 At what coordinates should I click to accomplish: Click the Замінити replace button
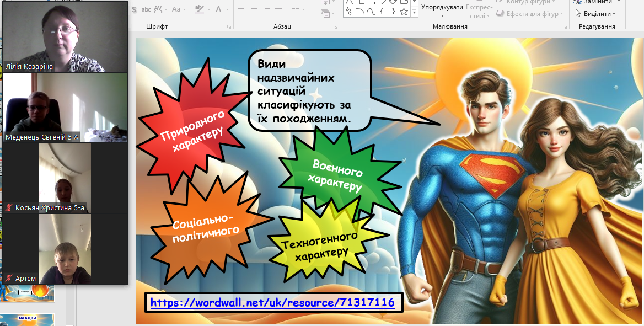tap(593, 2)
